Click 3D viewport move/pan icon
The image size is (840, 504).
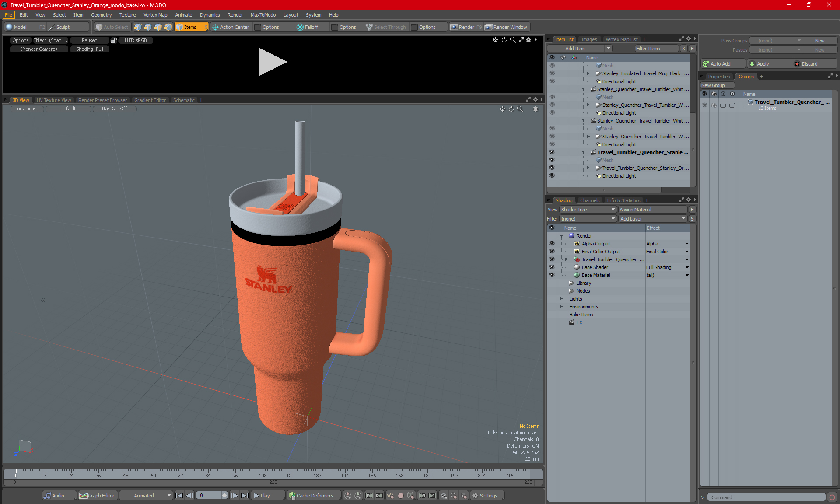tap(502, 109)
